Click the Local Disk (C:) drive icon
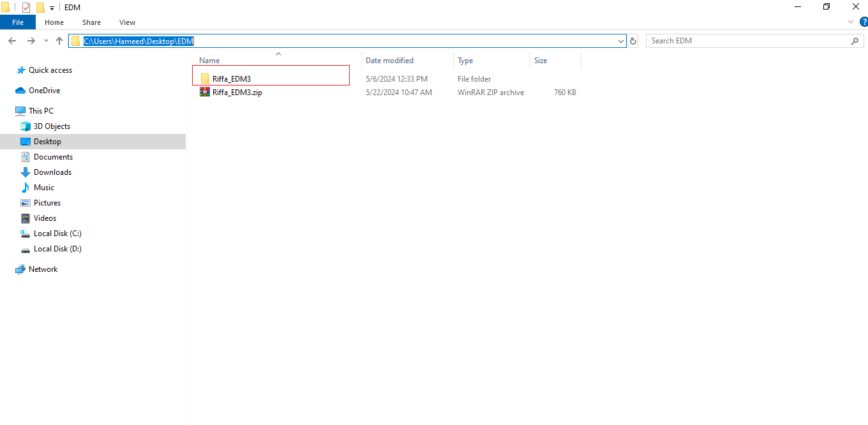 click(26, 234)
